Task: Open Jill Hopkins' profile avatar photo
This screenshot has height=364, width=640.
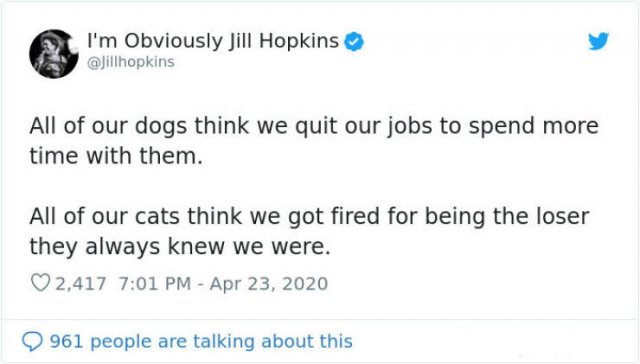Action: pos(53,53)
